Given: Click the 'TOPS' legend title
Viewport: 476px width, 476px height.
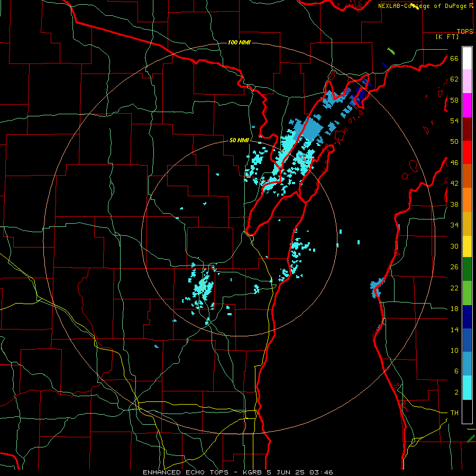Looking at the screenshot, I should point(465,31).
